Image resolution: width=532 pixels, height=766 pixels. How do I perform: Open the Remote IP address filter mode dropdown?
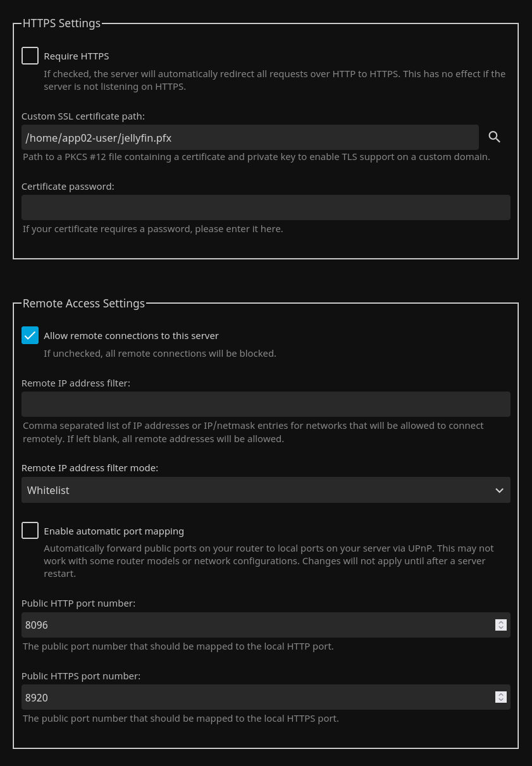click(266, 490)
